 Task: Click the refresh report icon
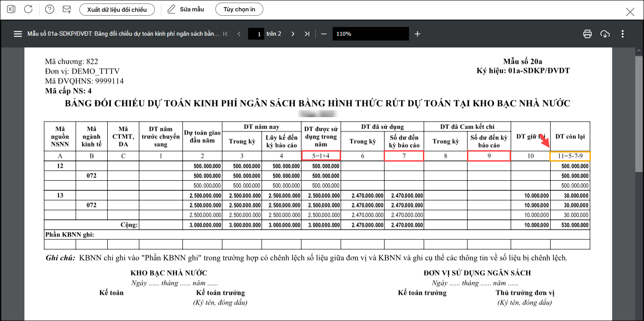click(28, 9)
